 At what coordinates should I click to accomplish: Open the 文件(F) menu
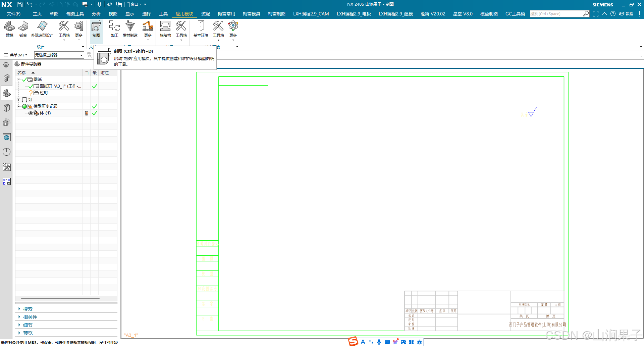[14, 14]
